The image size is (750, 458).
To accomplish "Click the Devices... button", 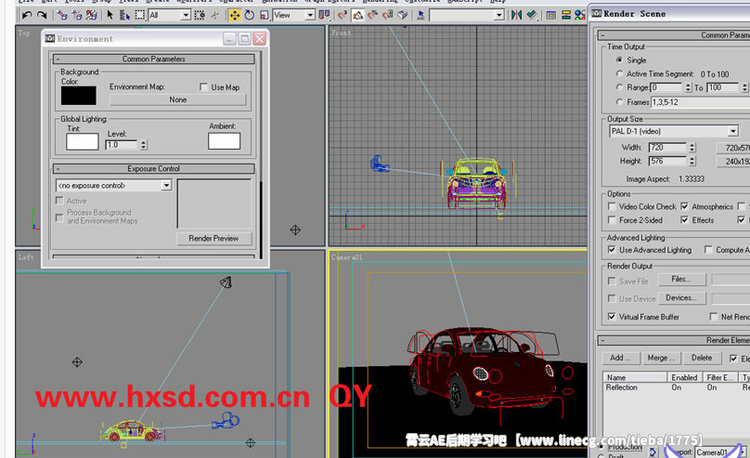I will click(x=681, y=298).
